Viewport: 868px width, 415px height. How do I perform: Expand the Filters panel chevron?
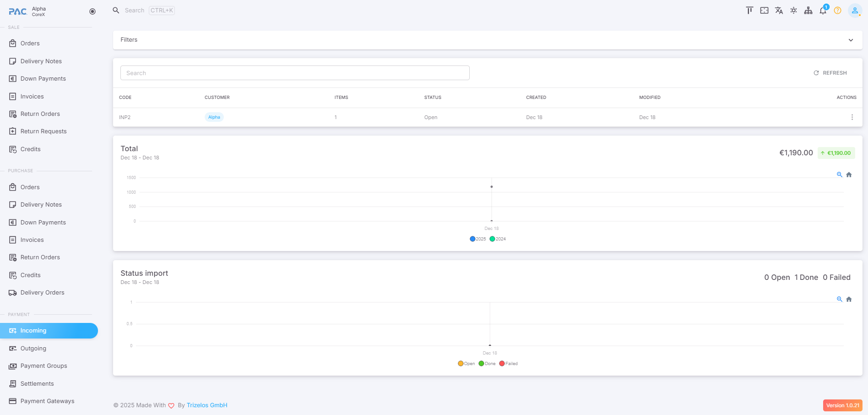click(851, 40)
